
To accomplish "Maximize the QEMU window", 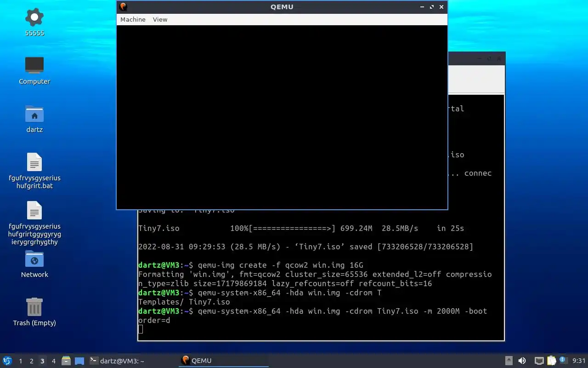I will click(432, 7).
